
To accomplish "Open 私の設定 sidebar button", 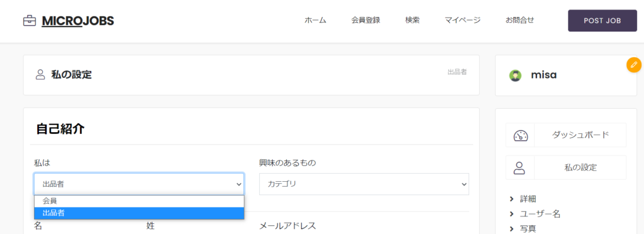I will click(x=580, y=167).
